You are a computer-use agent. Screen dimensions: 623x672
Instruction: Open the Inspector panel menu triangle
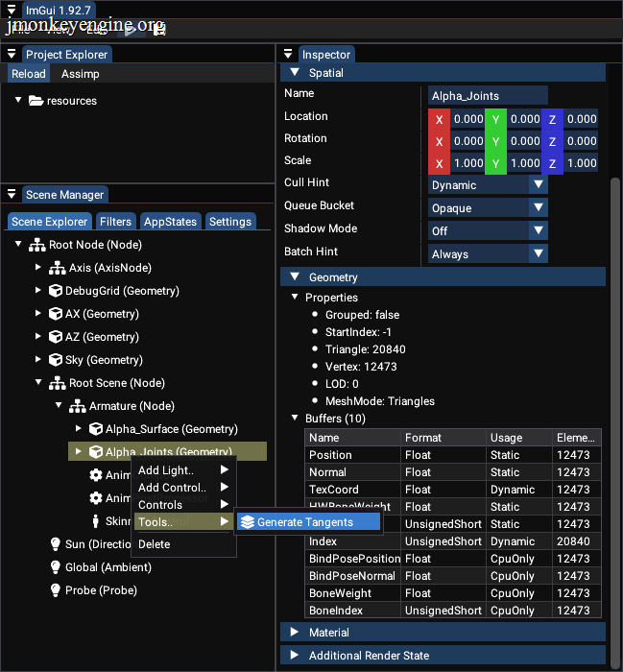[x=288, y=54]
